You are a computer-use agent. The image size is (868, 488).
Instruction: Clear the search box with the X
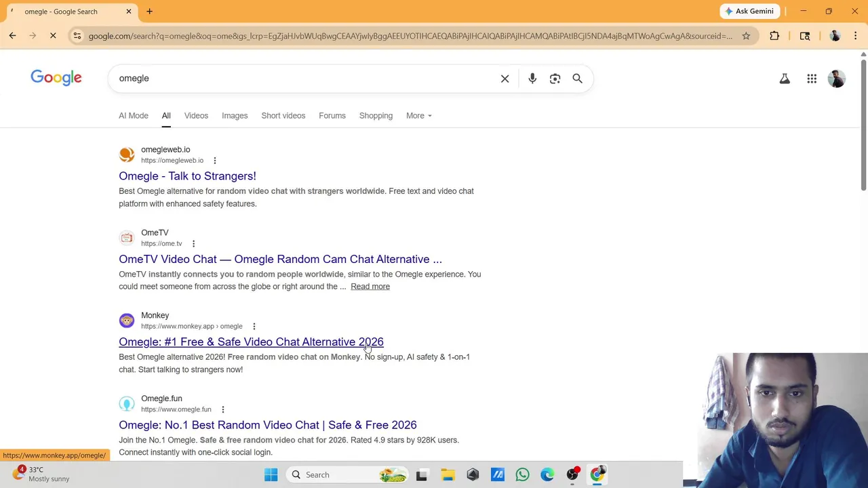coord(505,79)
